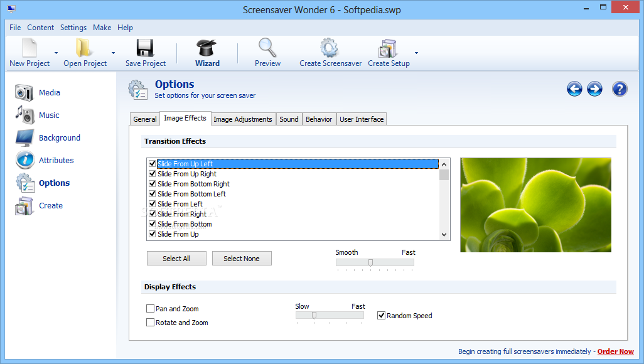
Task: Click the Preview magnifier icon
Action: pyautogui.click(x=267, y=48)
